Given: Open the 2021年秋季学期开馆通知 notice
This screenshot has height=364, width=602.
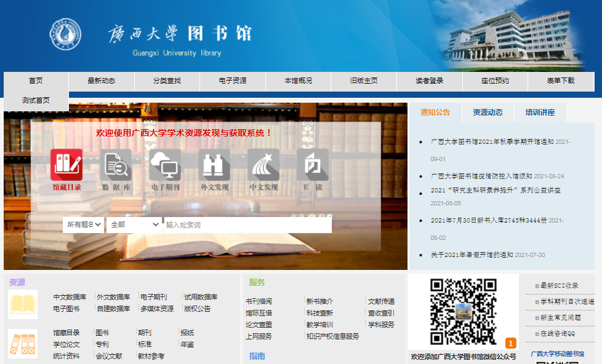Looking at the screenshot, I should coord(492,142).
